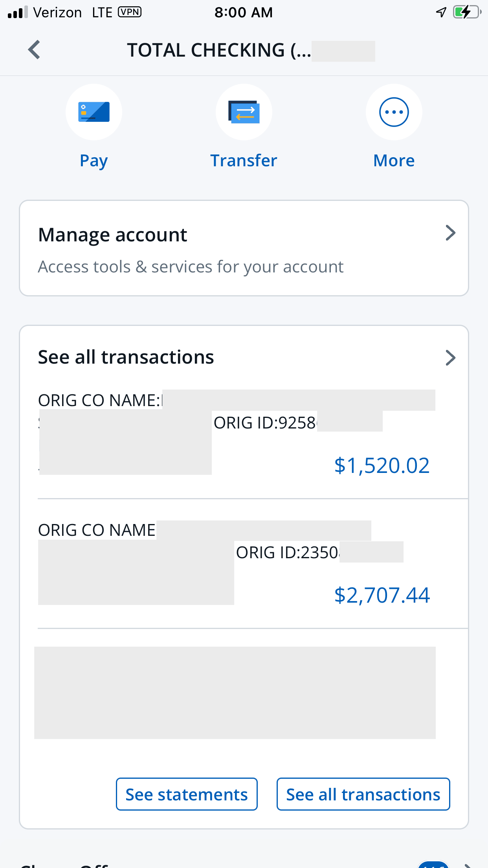The image size is (488, 868).
Task: Open the Manage account heading text
Action: click(113, 235)
